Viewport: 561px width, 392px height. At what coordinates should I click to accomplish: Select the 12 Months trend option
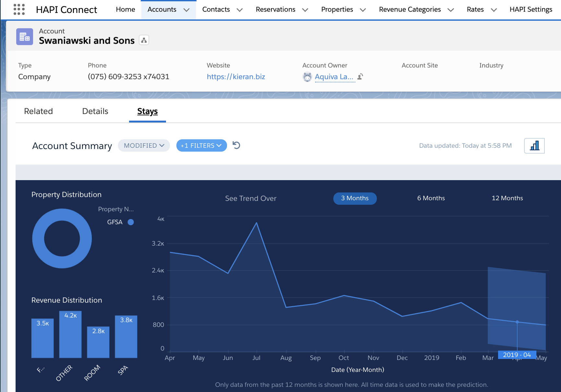tap(507, 198)
